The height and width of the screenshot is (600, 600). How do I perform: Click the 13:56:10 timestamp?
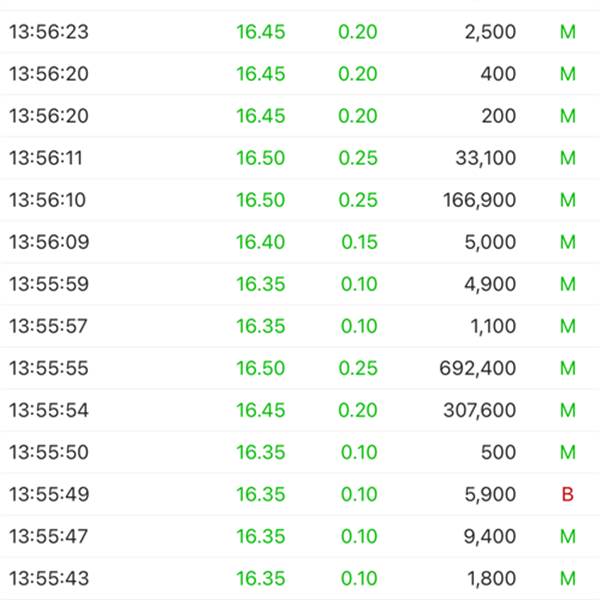[47, 200]
